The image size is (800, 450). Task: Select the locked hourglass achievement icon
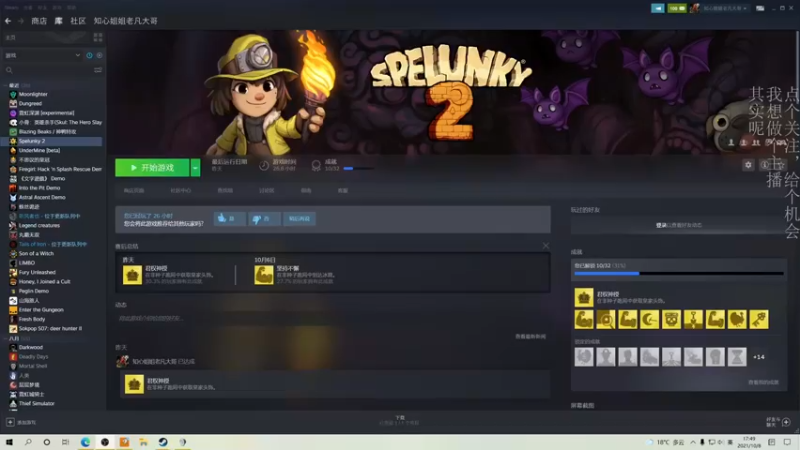coord(737,357)
